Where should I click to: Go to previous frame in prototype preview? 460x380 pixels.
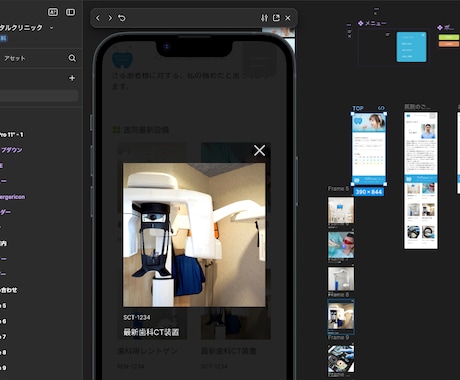[98, 18]
